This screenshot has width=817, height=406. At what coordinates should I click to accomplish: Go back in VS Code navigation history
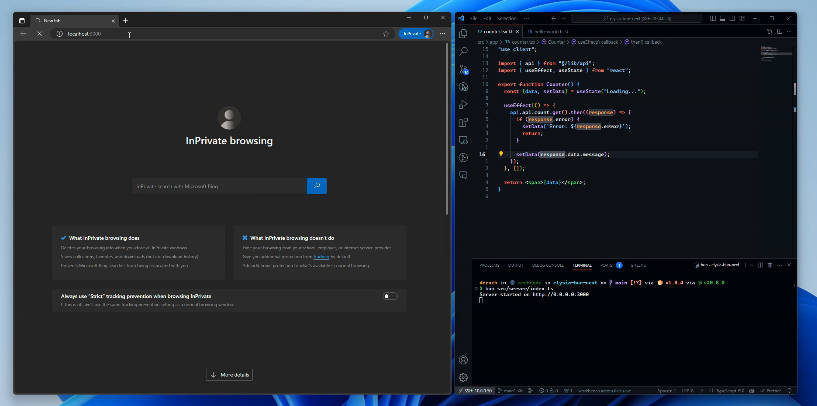(x=554, y=18)
